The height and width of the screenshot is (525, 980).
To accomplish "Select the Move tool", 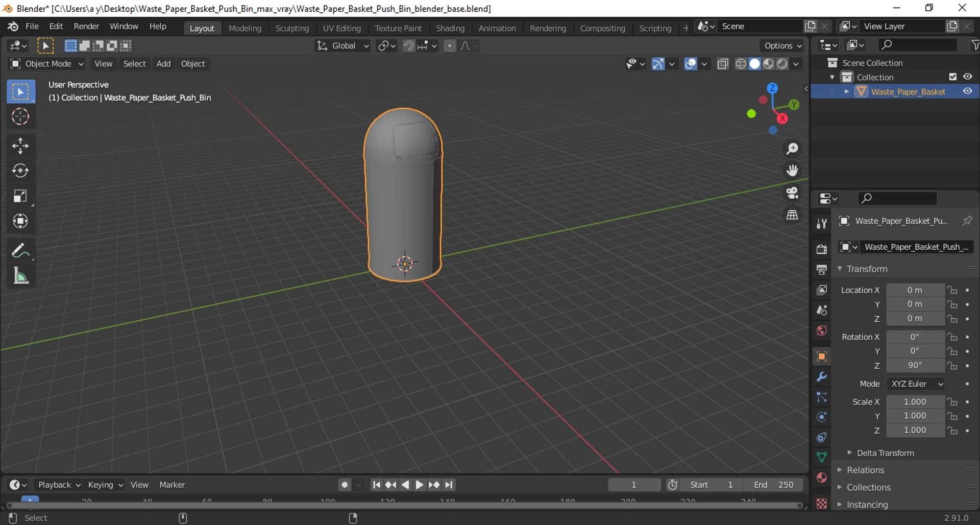I will click(20, 146).
